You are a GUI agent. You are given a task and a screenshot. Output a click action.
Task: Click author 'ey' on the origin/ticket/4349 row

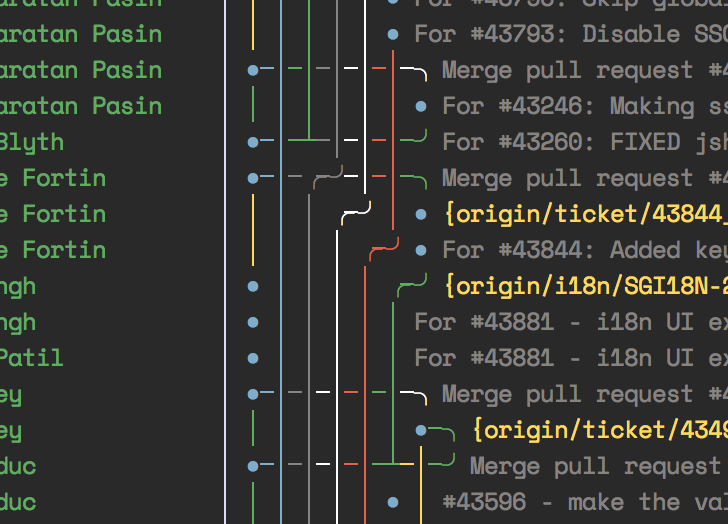[11, 432]
